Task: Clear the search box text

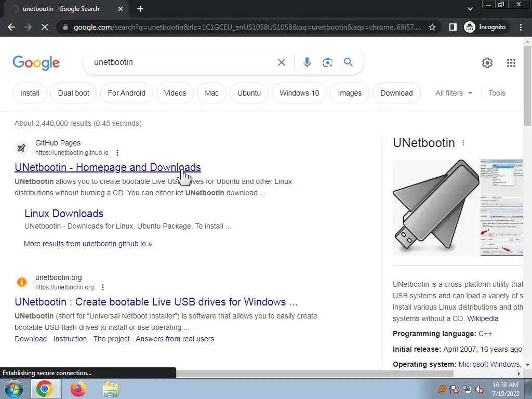Action: [x=281, y=62]
